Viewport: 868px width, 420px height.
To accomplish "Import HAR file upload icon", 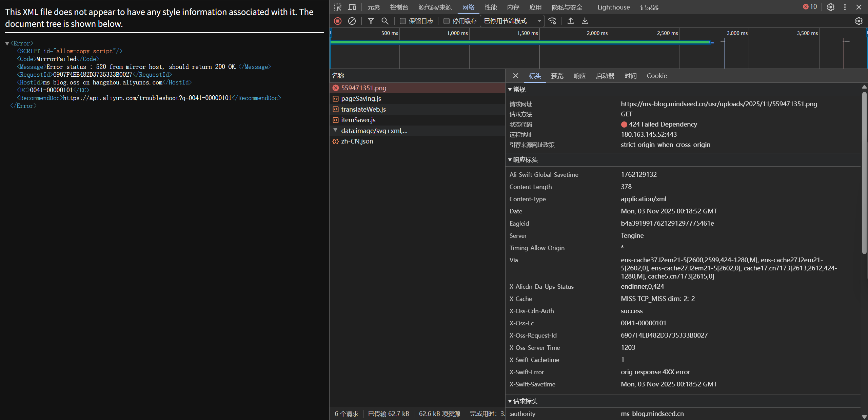I will [571, 21].
